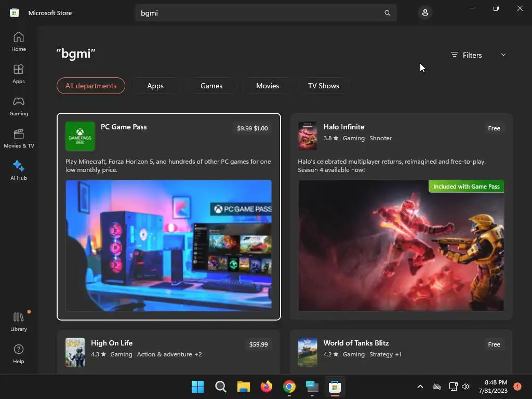The image size is (532, 399).
Task: Open the desktop monitor app on the taskbar
Action: pyautogui.click(x=312, y=387)
